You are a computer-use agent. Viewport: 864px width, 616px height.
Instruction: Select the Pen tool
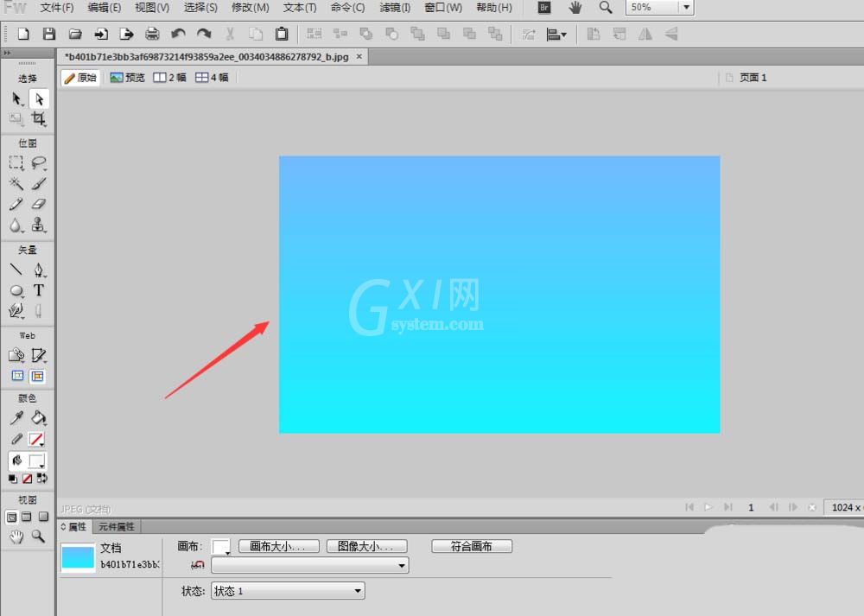point(39,270)
